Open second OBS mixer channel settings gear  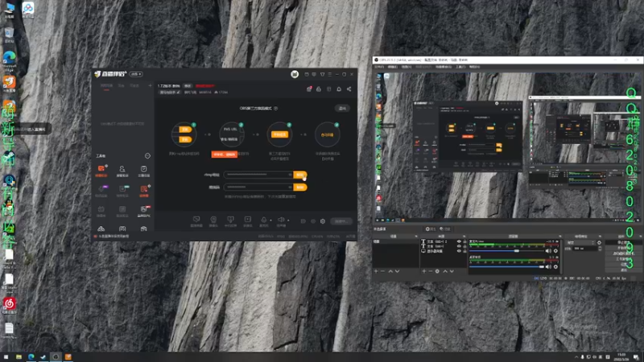[555, 267]
